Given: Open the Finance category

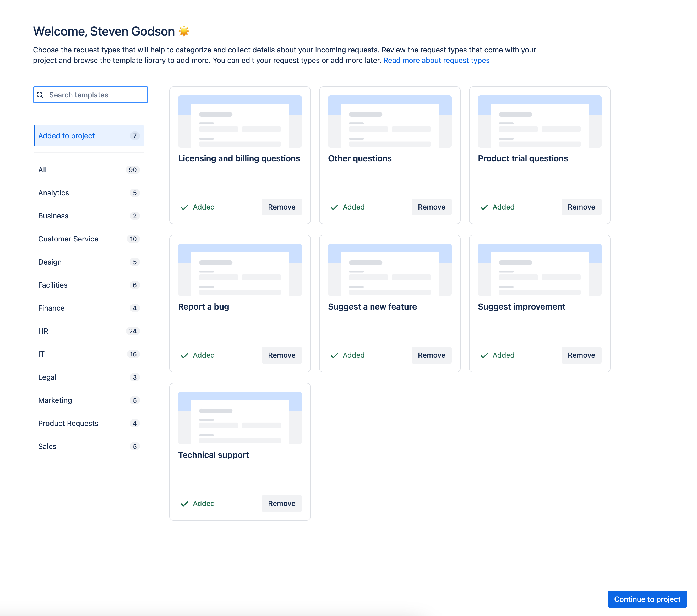Looking at the screenshot, I should click(x=89, y=308).
